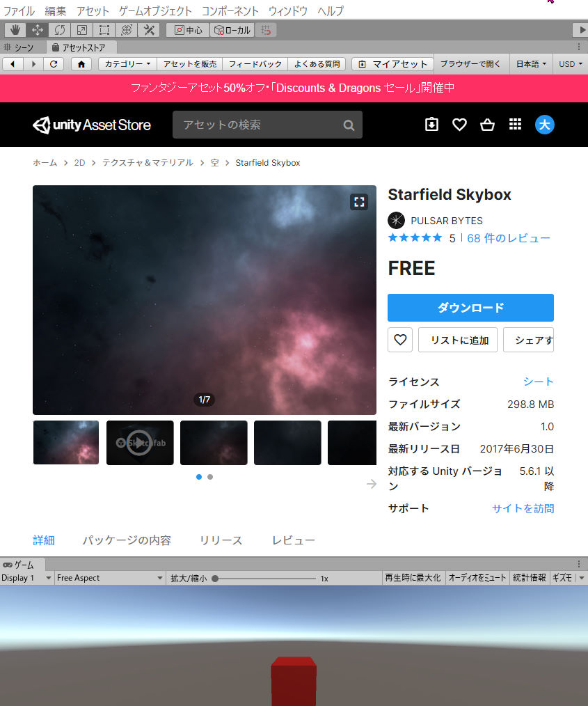588x706 pixels.
Task: Open favorites heart icon in header
Action: coord(459,125)
